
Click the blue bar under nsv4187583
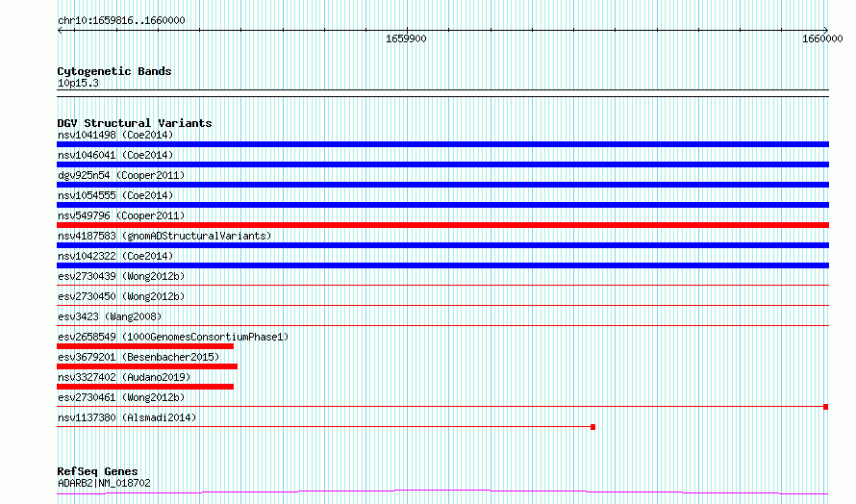click(442, 245)
